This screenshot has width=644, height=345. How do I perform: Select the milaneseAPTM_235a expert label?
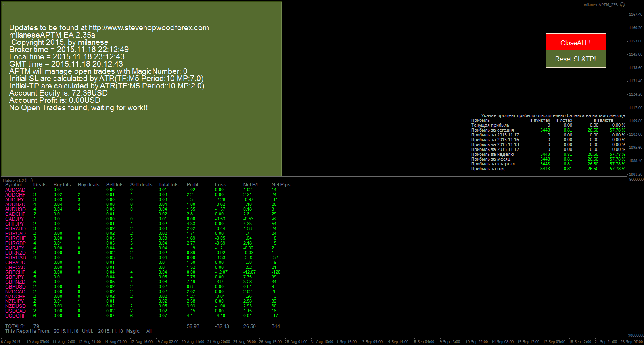pos(601,5)
